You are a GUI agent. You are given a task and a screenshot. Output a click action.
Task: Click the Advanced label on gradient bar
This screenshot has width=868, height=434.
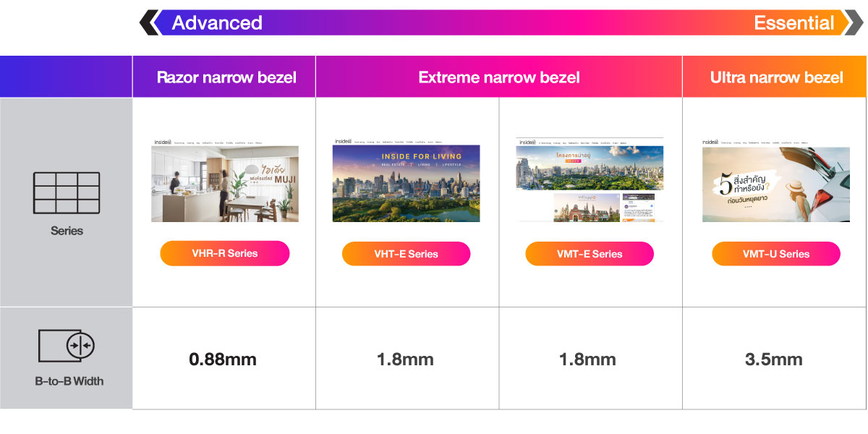tap(217, 22)
